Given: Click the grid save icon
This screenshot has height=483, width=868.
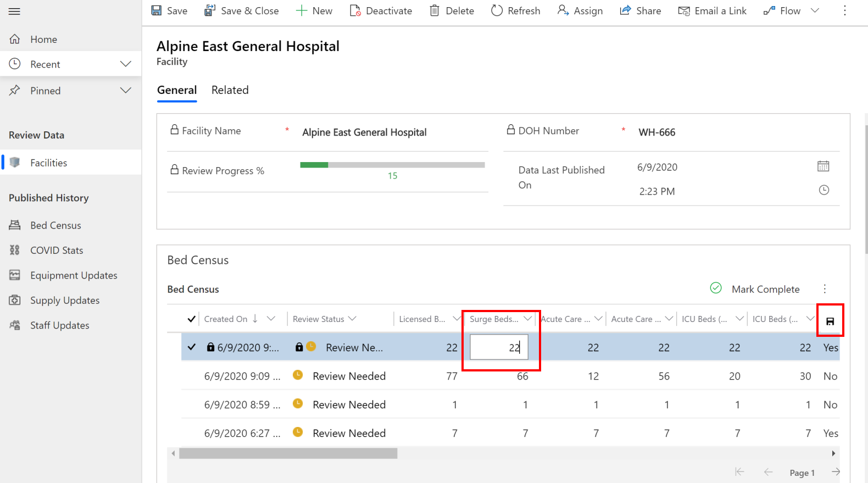Looking at the screenshot, I should 830,321.
